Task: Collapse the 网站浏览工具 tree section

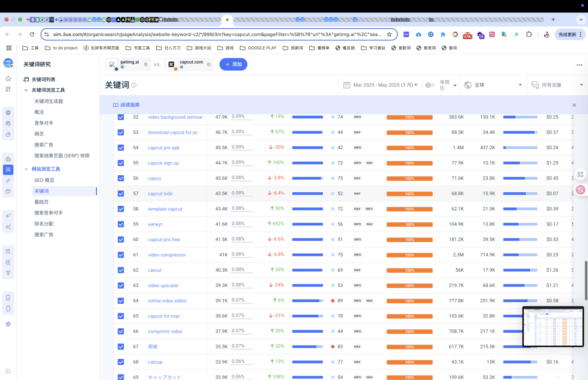Action: point(26,169)
